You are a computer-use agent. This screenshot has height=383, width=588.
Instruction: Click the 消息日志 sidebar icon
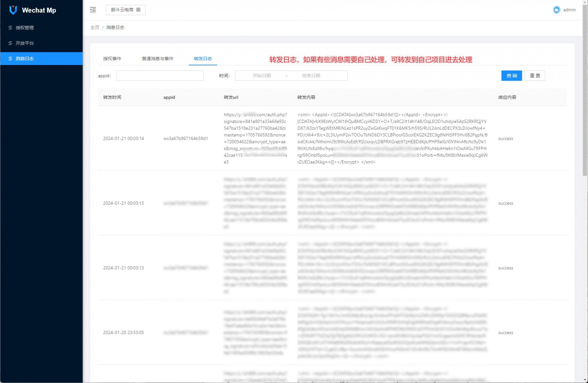click(x=10, y=59)
